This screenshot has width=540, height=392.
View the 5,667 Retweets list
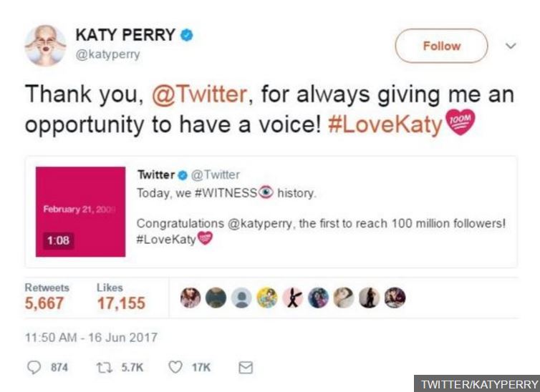(x=44, y=303)
